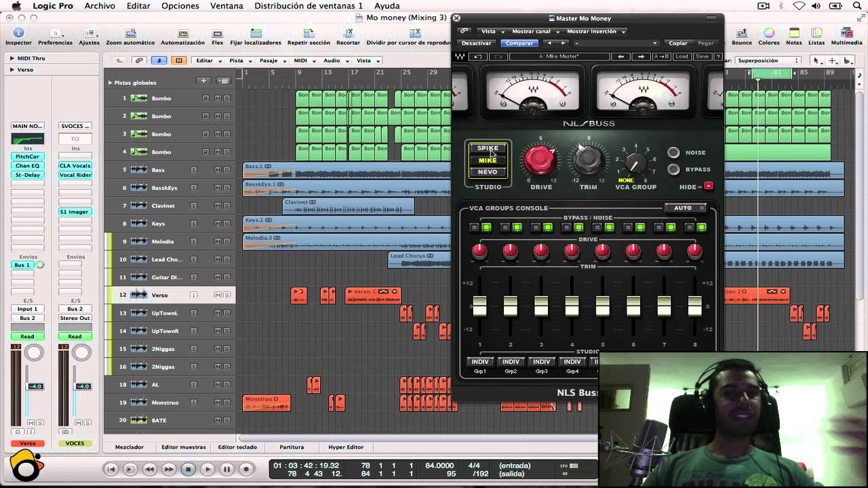The width and height of the screenshot is (868, 488).
Task: Click the Bounce toolbar icon
Action: click(742, 37)
